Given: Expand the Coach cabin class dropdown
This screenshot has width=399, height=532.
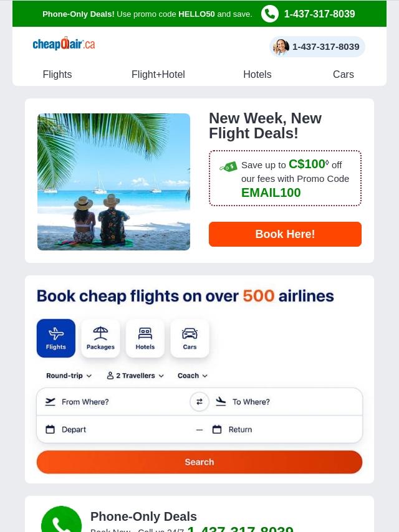Looking at the screenshot, I should coord(193,376).
